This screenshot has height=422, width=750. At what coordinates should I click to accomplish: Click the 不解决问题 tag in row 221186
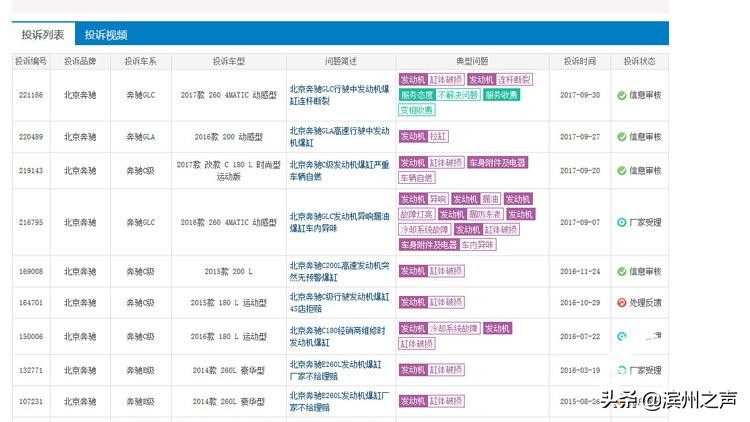point(457,95)
